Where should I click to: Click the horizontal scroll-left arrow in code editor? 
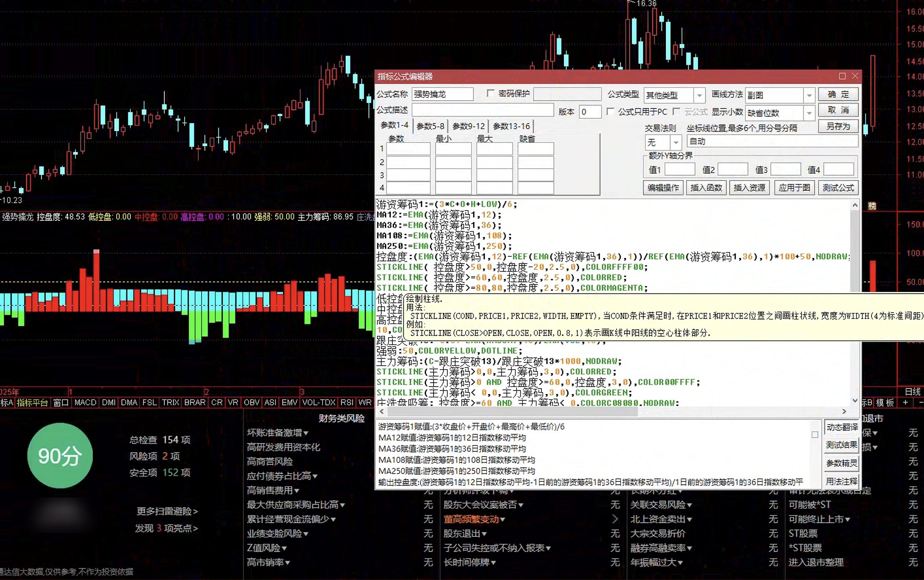click(382, 411)
